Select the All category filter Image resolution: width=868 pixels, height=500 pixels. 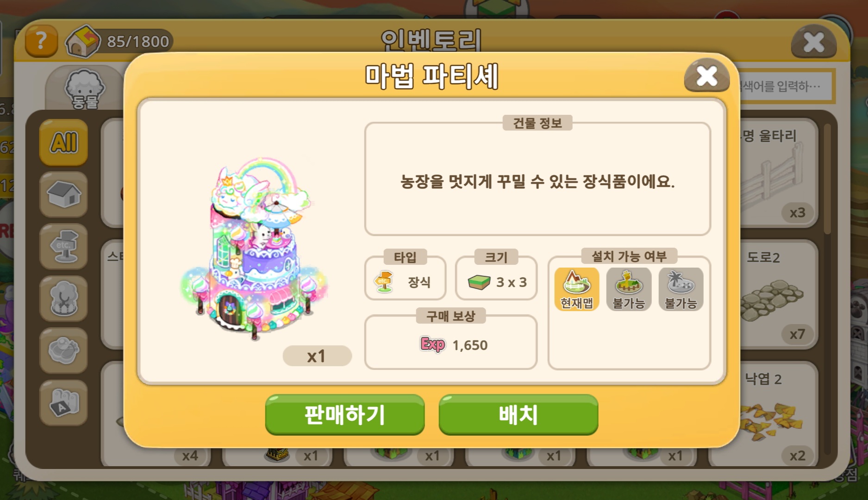click(64, 142)
